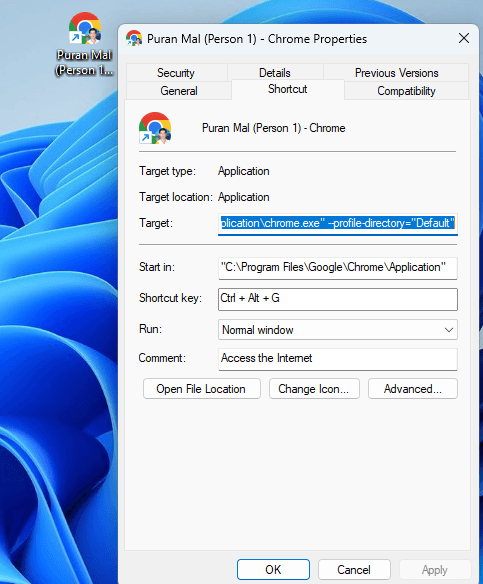
Task: Click the large Chrome profile icon in Shortcut tab
Action: 155,128
